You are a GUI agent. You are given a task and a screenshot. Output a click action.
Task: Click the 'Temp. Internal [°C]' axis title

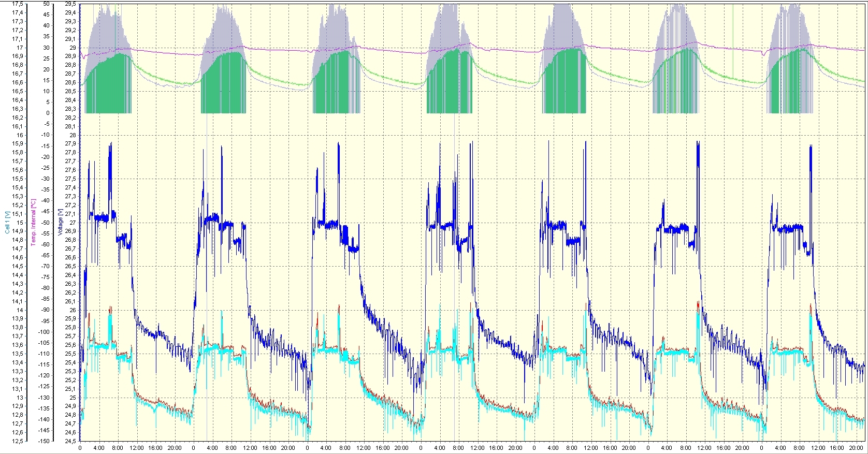tap(34, 223)
